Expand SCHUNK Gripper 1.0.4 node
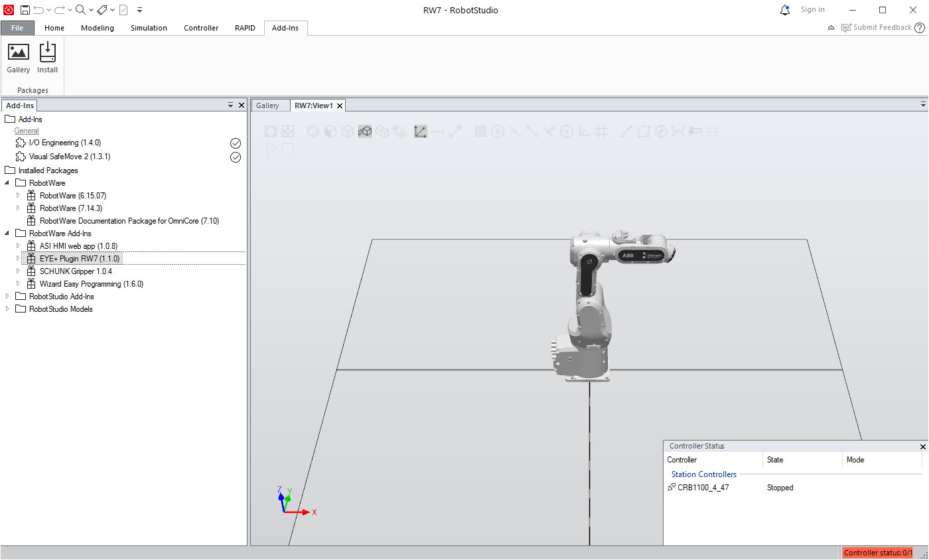 (18, 271)
